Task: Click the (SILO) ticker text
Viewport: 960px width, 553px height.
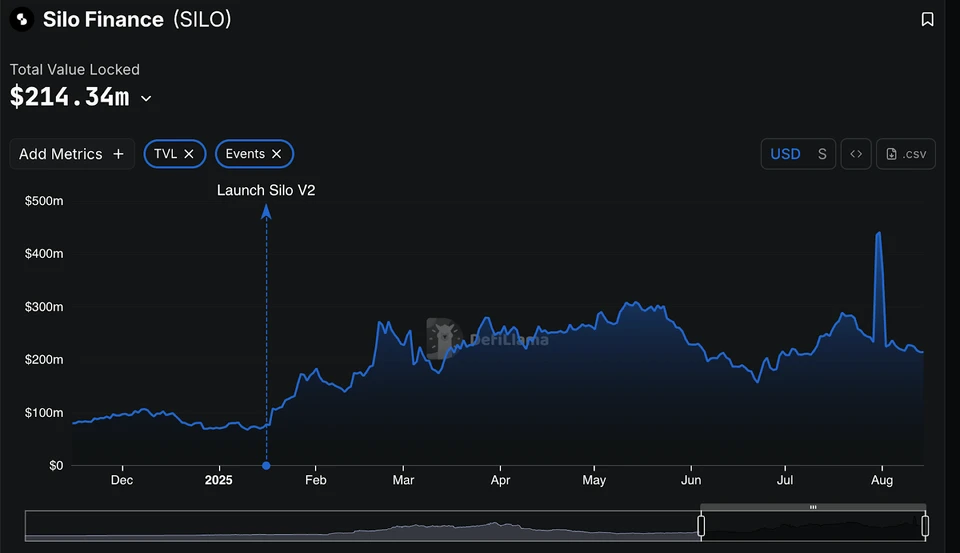Action: pos(202,20)
